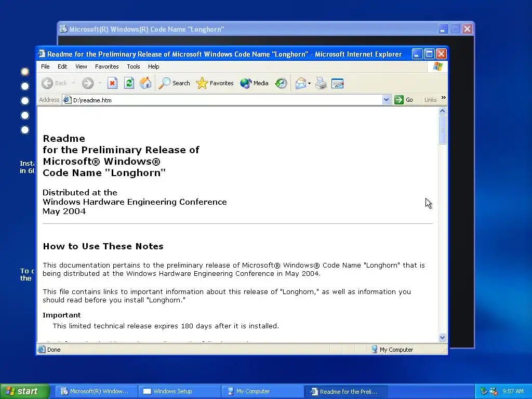Screen dimensions: 532x399
Task: Select the second setup step radio circle
Action: point(25,86)
